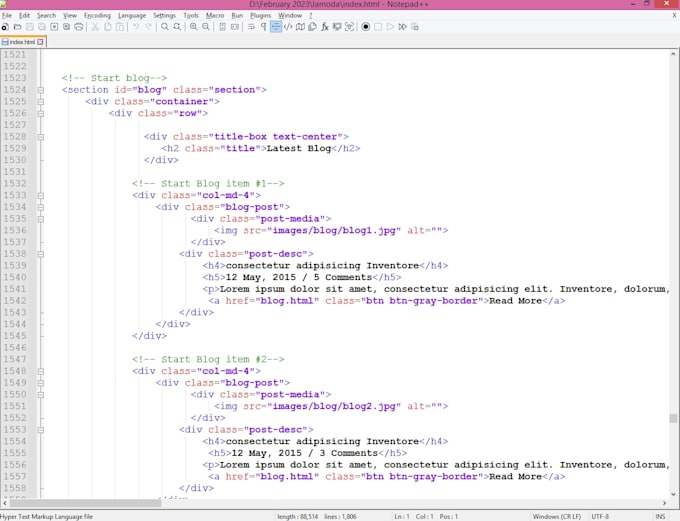Start macro recording with the record icon

(366, 27)
